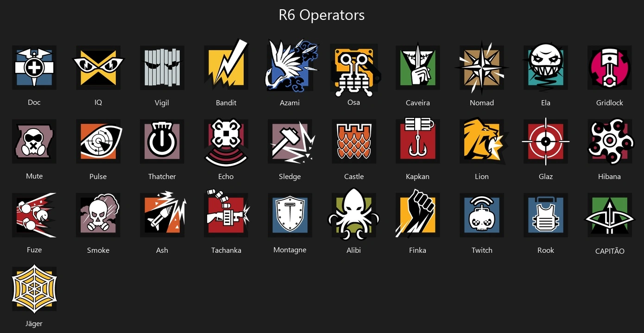
Task: Select Caveira's dagger icon
Action: click(x=418, y=68)
